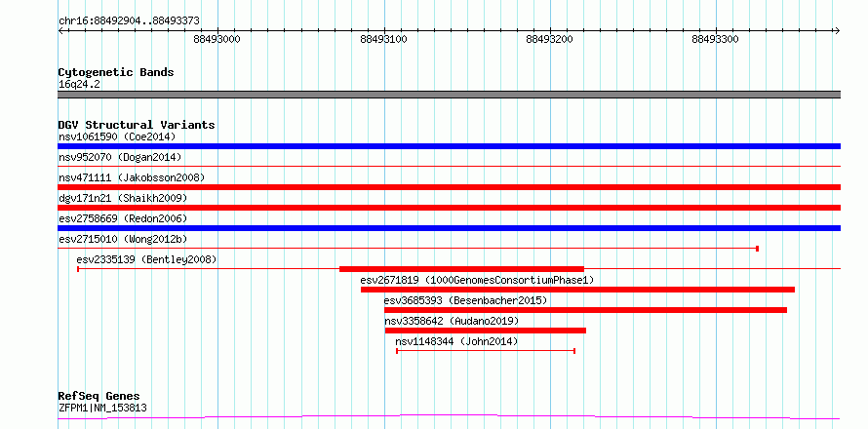
Task: Click ruler position label 88493300
Action: tap(715, 39)
